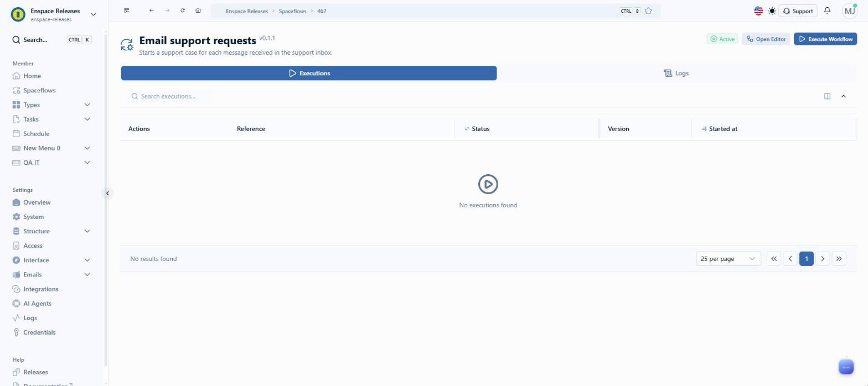Open the MJ user avatar menu
The width and height of the screenshot is (868, 386).
tap(849, 11)
